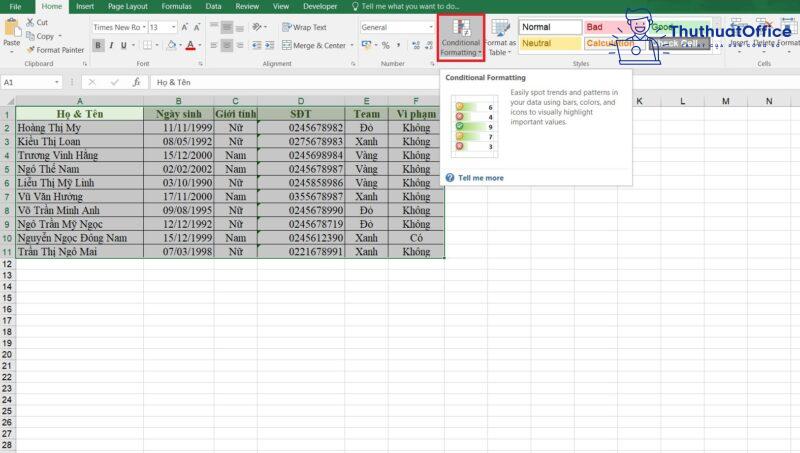Switch to the Formulas tab
Screen dimensions: 800x453
click(x=177, y=7)
